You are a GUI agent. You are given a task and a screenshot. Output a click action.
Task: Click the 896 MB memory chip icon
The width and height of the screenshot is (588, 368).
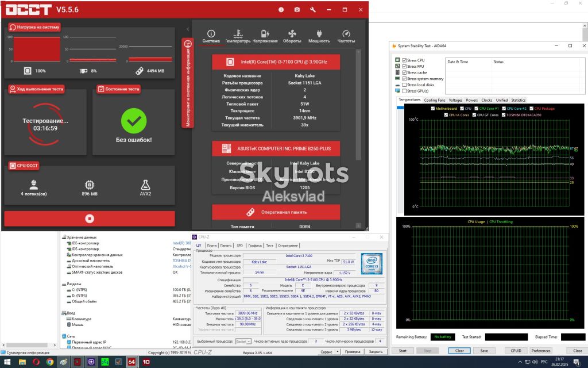pos(90,185)
